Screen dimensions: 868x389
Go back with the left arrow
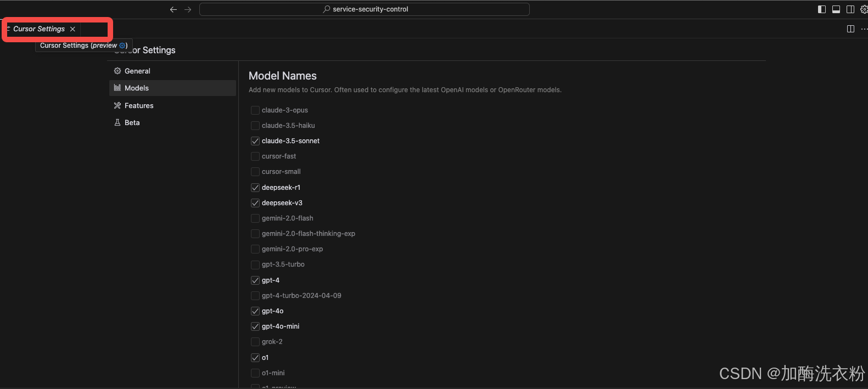pos(173,9)
